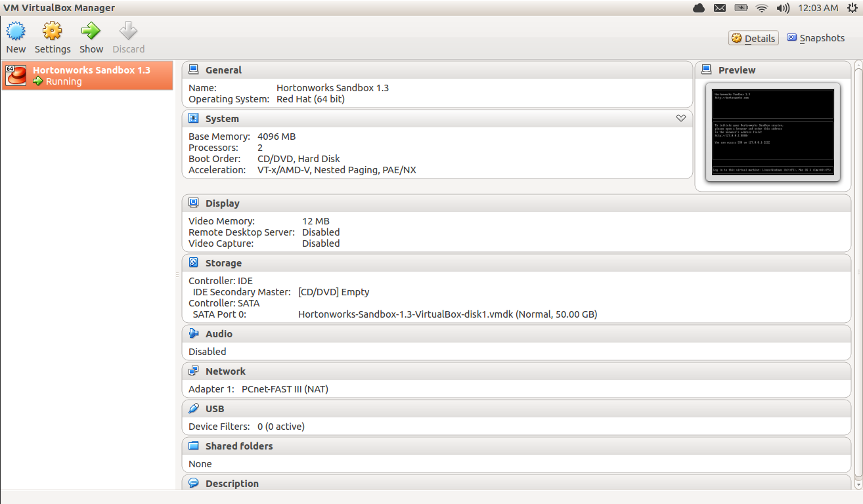This screenshot has width=863, height=504.
Task: Click the Preview section monitor icon
Action: point(707,70)
